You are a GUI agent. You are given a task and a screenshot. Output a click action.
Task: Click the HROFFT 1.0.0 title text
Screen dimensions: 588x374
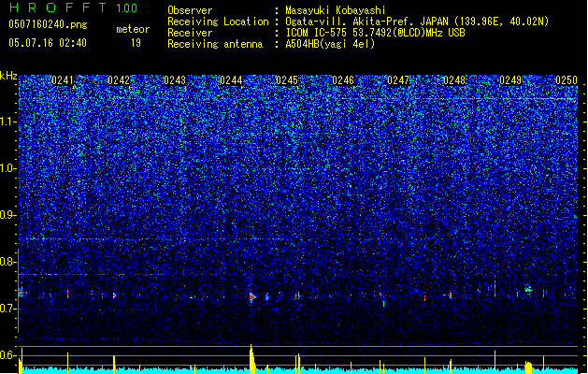pyautogui.click(x=74, y=7)
